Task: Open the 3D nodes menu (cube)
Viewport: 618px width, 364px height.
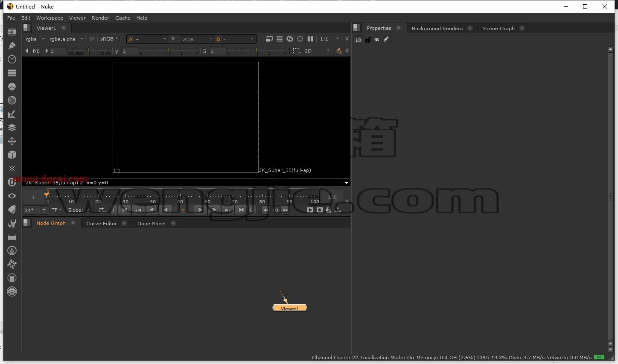Action: (x=12, y=155)
